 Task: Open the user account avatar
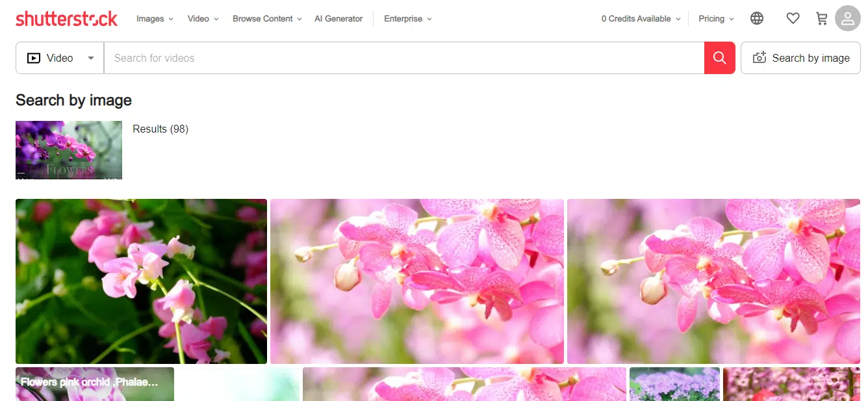click(x=847, y=19)
